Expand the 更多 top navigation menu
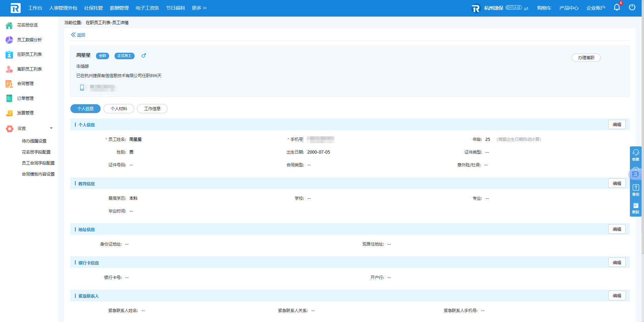The image size is (644, 322). point(199,8)
